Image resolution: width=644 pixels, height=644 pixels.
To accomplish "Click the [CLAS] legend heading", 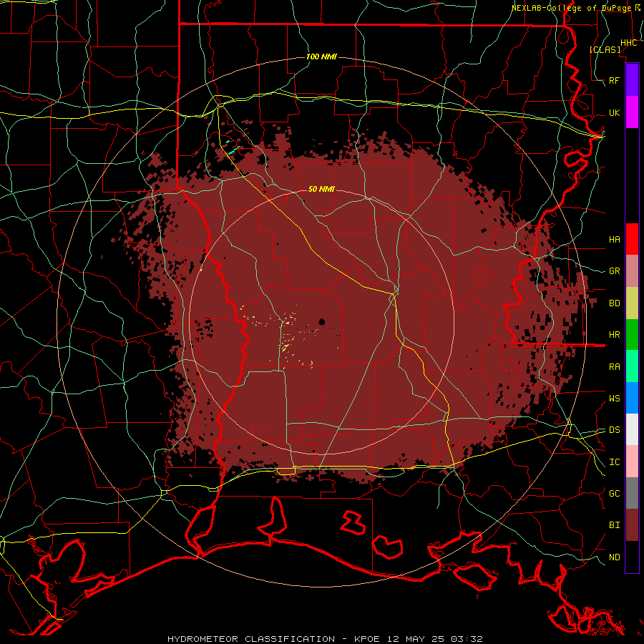I will [605, 49].
